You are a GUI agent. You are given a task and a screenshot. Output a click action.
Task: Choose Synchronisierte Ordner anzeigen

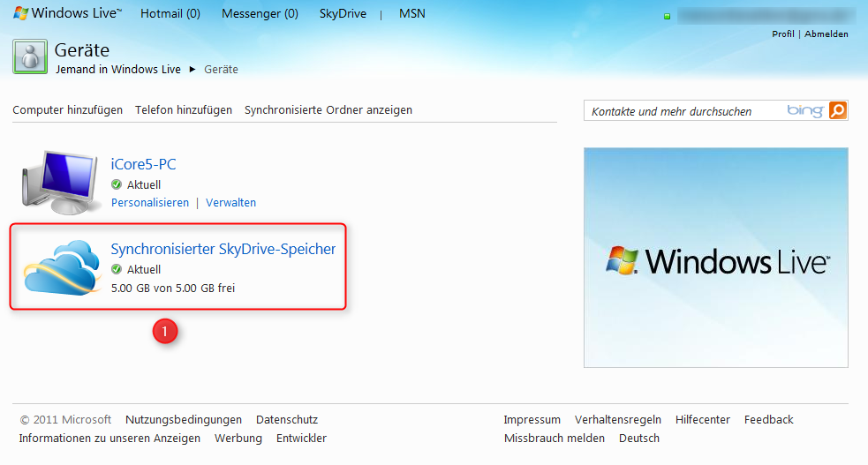pyautogui.click(x=328, y=110)
